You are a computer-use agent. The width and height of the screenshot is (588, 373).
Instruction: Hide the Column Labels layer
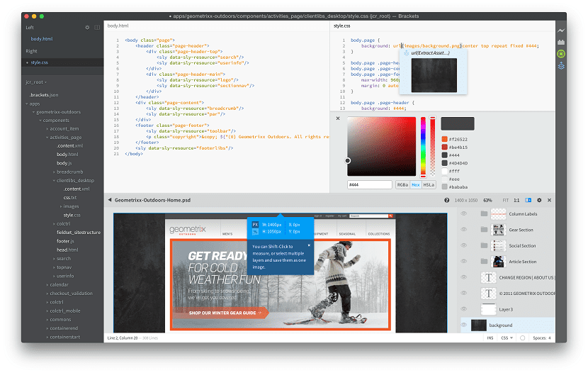[464, 213]
